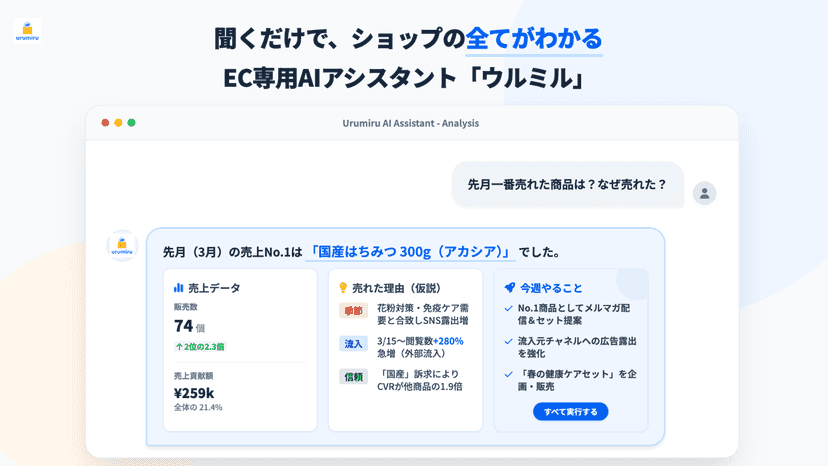Click the 売上データ card heading
This screenshot has width=828, height=466.
pyautogui.click(x=214, y=288)
